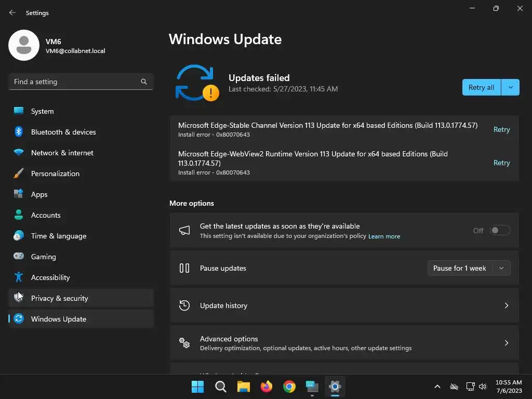Click the Network Wi-Fi icon in sidebar
Viewport: 532px width, 399px height.
19,152
